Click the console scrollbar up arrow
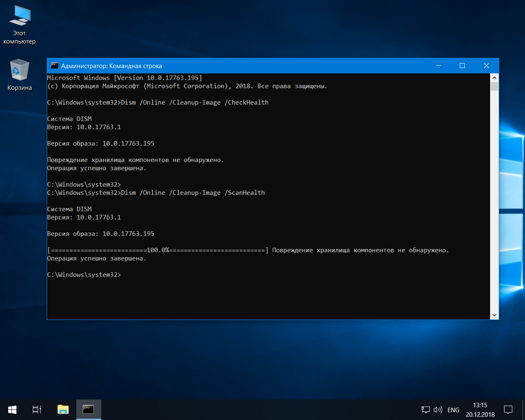 point(494,78)
